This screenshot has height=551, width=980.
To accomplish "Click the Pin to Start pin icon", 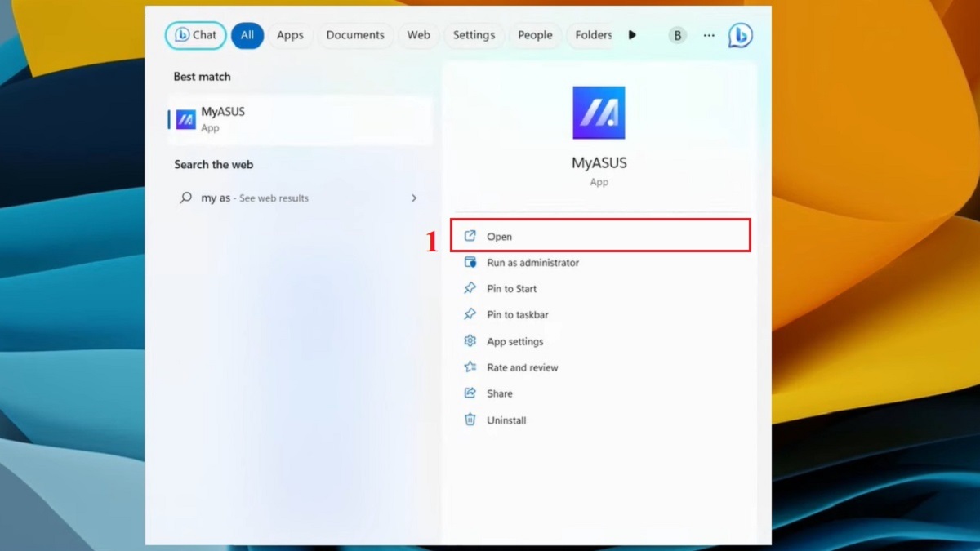I will [x=470, y=288].
